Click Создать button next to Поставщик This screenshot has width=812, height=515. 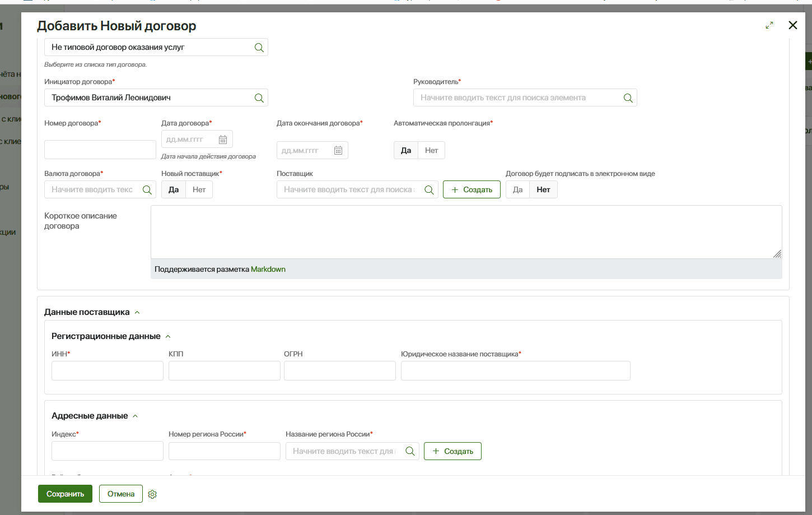(472, 190)
